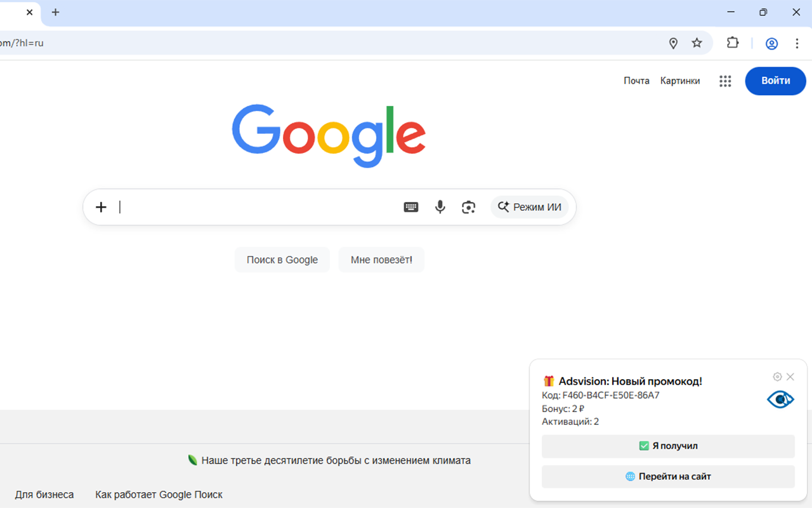This screenshot has width=812, height=508.
Task: Click promo code F460-B4CF-E50E-86A7 text
Action: coord(611,396)
